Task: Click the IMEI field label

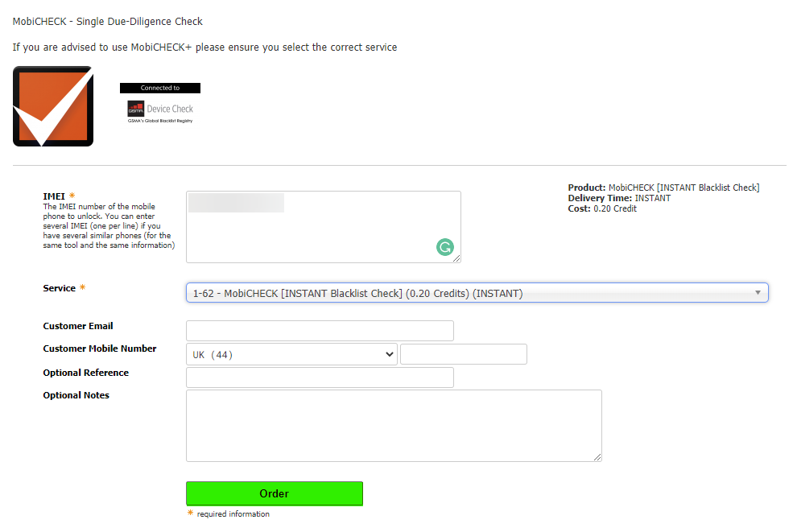Action: coord(54,196)
